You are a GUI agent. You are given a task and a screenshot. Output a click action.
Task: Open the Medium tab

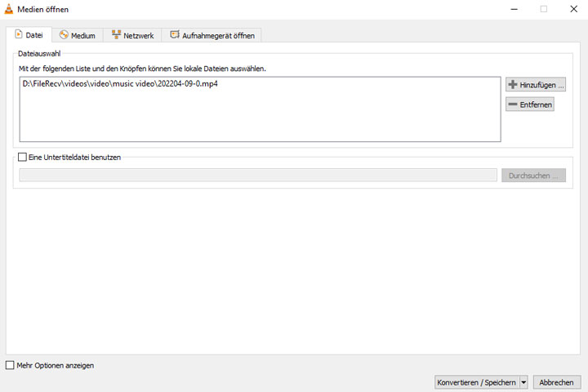(78, 36)
